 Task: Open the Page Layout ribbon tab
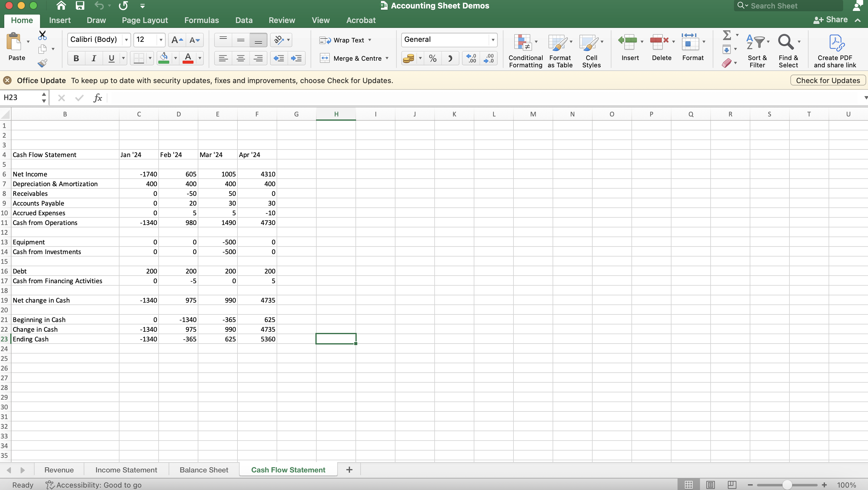145,20
